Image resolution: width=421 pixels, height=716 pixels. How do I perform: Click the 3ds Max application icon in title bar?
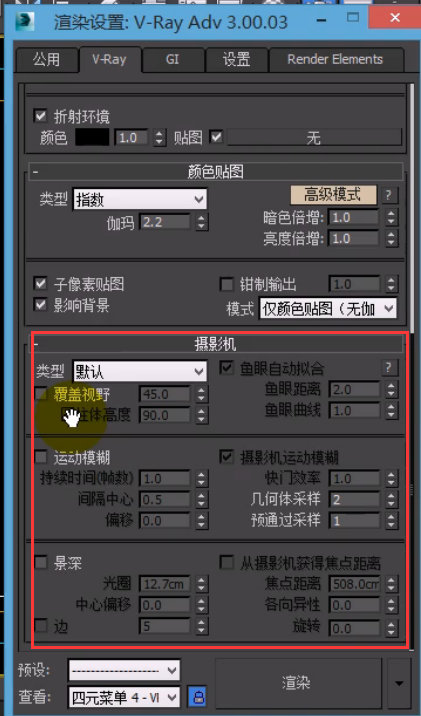click(x=25, y=21)
